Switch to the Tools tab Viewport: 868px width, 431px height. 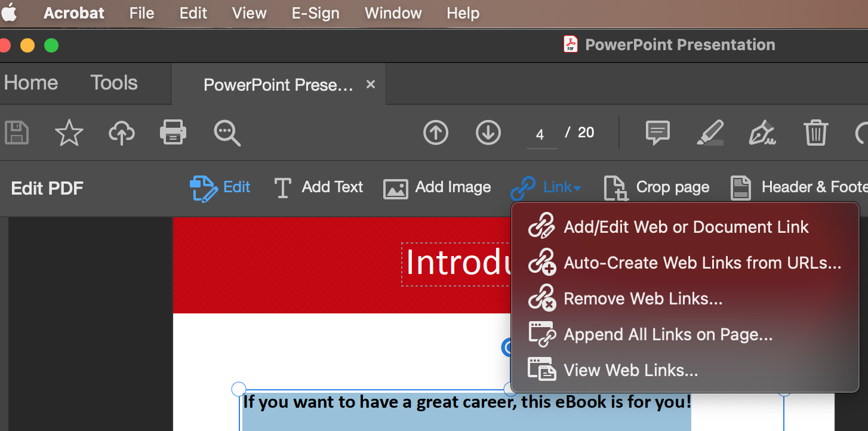(113, 82)
